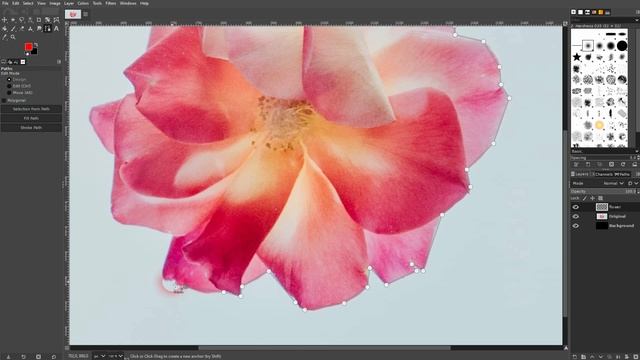Click the red foreground color swatch
This screenshot has width=640, height=360.
[29, 47]
